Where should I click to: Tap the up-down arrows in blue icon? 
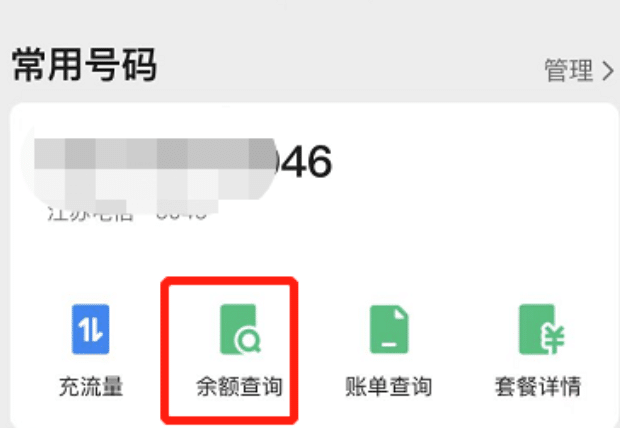click(91, 329)
